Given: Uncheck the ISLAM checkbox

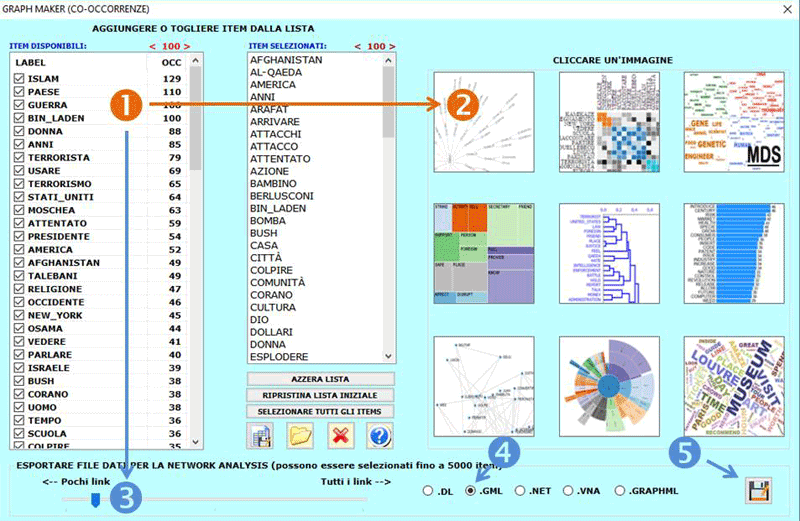Looking at the screenshot, I should [x=19, y=78].
